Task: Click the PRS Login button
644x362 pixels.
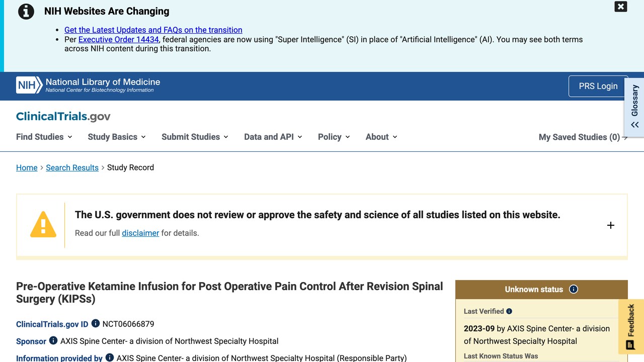Action: (598, 86)
